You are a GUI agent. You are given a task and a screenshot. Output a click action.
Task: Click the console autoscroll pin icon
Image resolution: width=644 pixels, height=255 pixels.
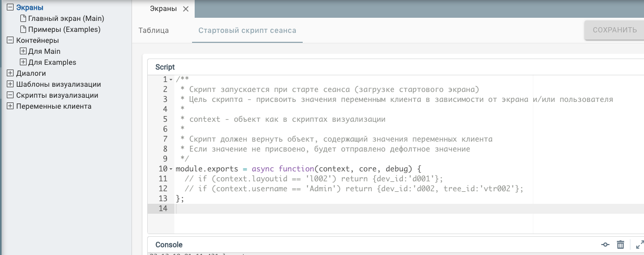pos(605,245)
